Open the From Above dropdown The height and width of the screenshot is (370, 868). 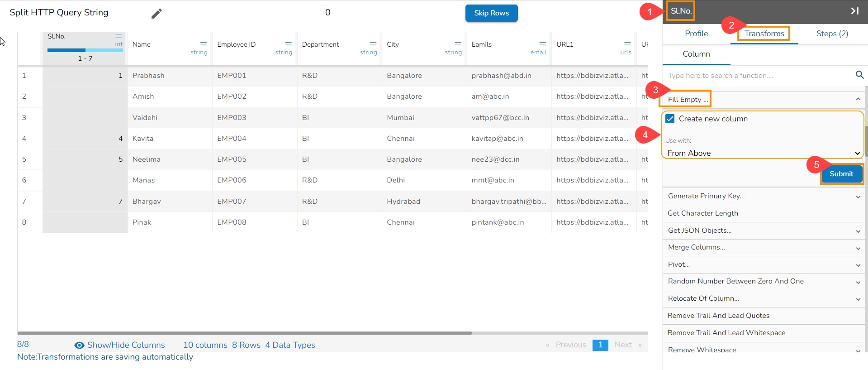[763, 153]
